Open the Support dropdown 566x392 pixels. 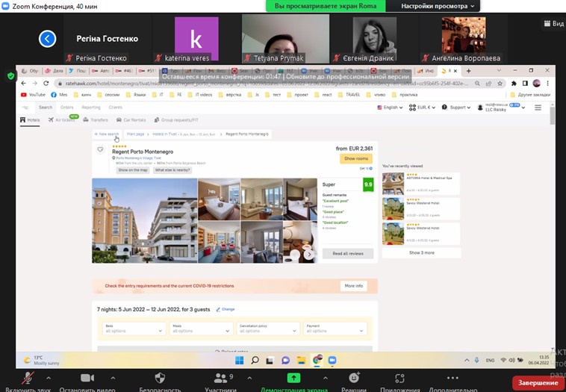(x=456, y=108)
